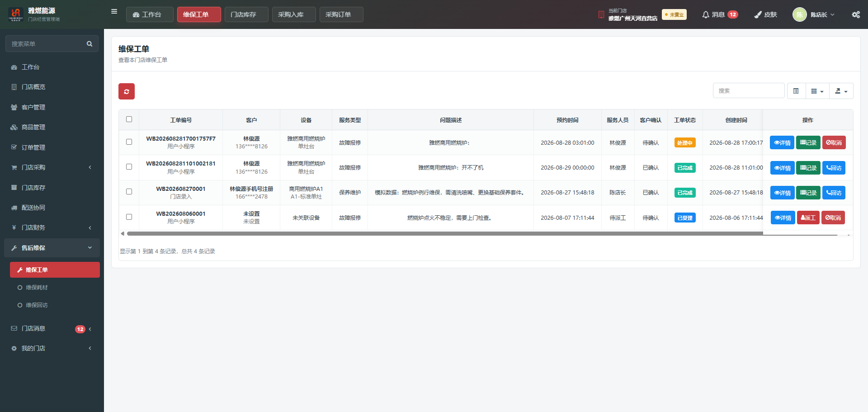Select the row checkbox for WB202608281101002181
Image resolution: width=868 pixels, height=412 pixels.
coord(129,167)
